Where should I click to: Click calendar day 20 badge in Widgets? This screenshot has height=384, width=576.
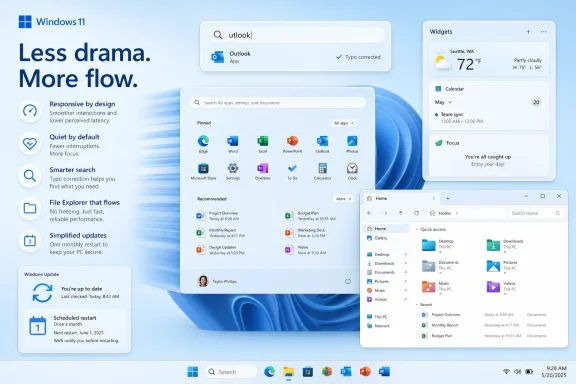click(x=536, y=102)
